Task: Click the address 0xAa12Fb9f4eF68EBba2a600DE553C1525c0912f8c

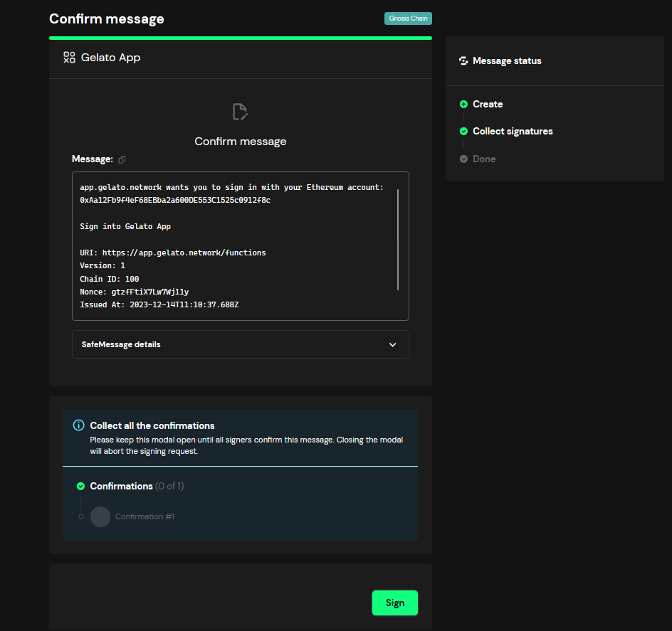Action: point(175,200)
